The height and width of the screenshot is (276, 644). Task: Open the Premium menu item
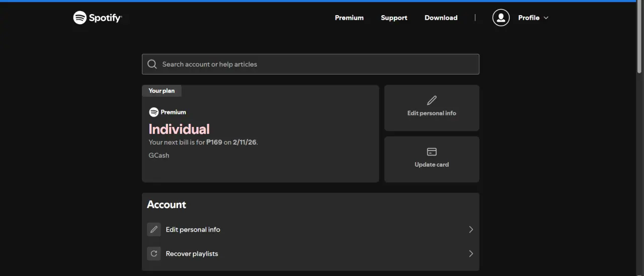(x=349, y=18)
